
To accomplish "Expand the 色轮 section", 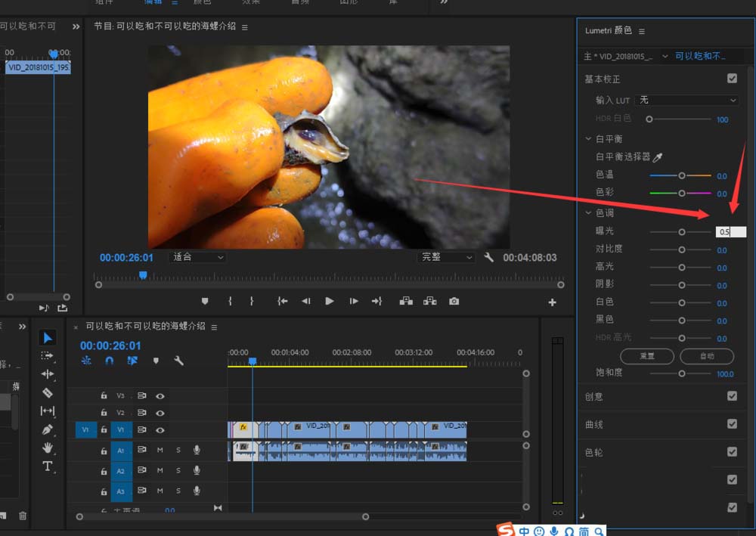I will coord(594,453).
